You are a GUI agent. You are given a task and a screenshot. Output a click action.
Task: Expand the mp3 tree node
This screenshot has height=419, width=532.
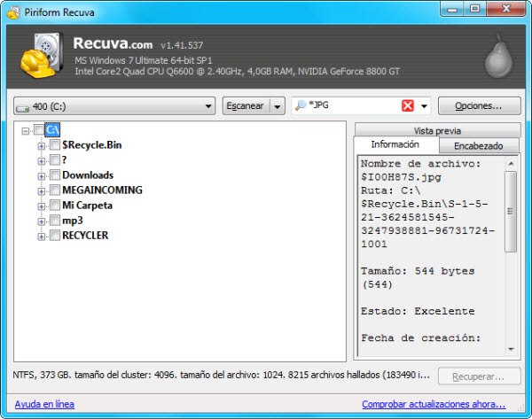(42, 221)
